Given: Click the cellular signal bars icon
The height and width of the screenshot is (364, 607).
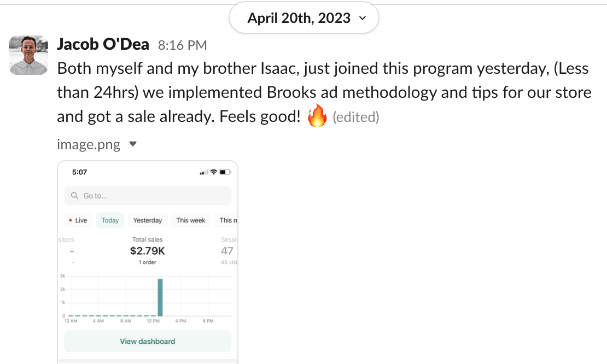Looking at the screenshot, I should pos(204,173).
